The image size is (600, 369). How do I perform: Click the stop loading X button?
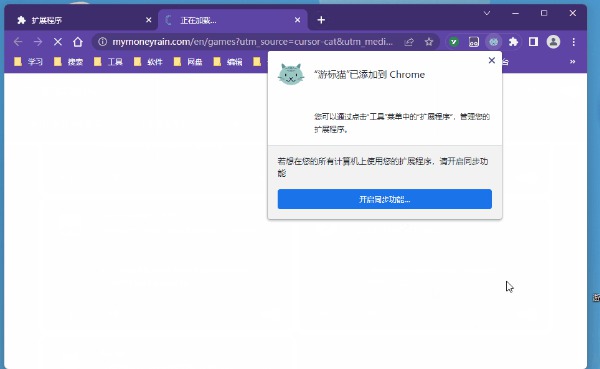(58, 42)
